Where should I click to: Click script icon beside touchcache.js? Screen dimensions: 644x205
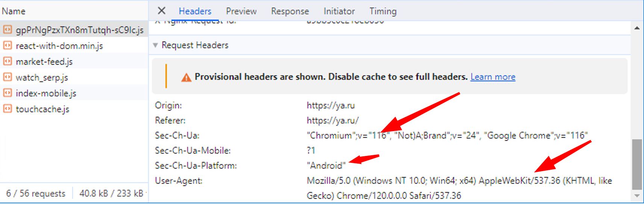pos(7,109)
